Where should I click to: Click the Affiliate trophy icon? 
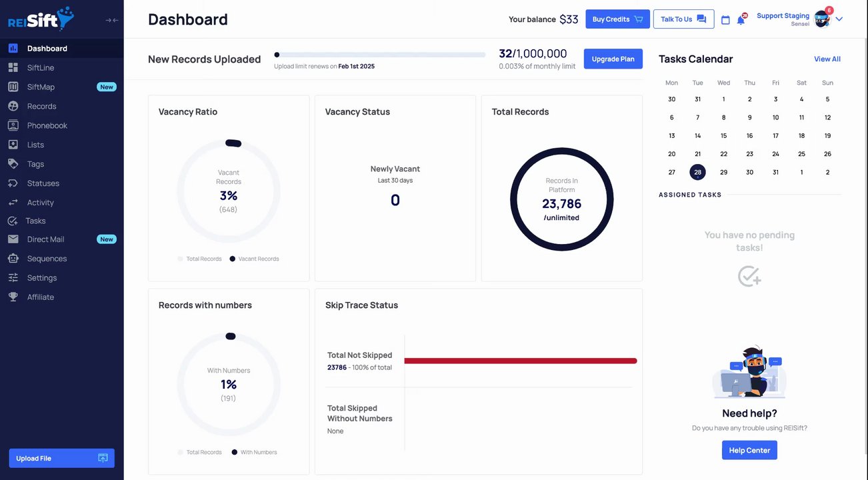pyautogui.click(x=13, y=297)
